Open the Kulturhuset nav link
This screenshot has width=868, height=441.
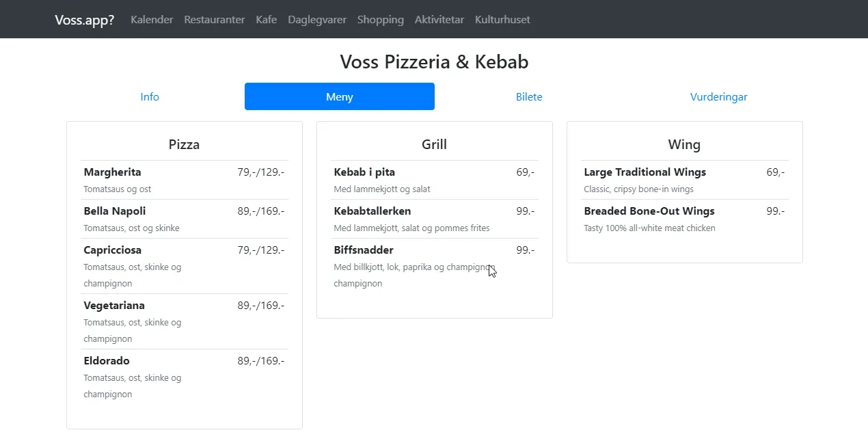click(502, 20)
